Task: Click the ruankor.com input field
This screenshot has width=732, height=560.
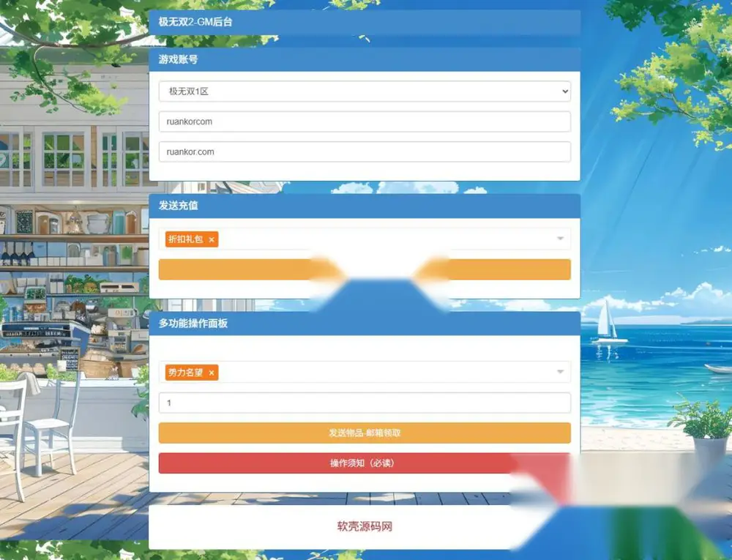Action: (364, 152)
